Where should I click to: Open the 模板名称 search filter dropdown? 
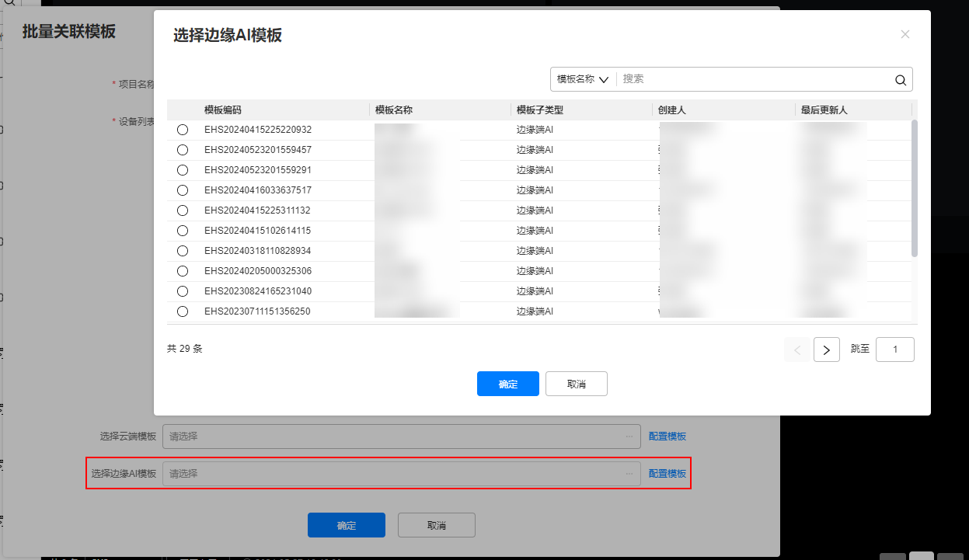point(583,79)
